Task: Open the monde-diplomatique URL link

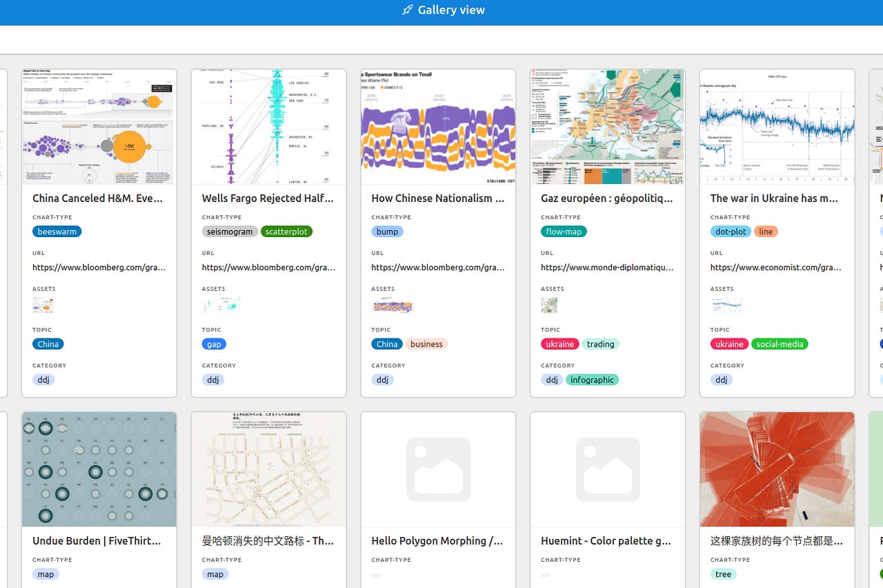Action: point(608,267)
